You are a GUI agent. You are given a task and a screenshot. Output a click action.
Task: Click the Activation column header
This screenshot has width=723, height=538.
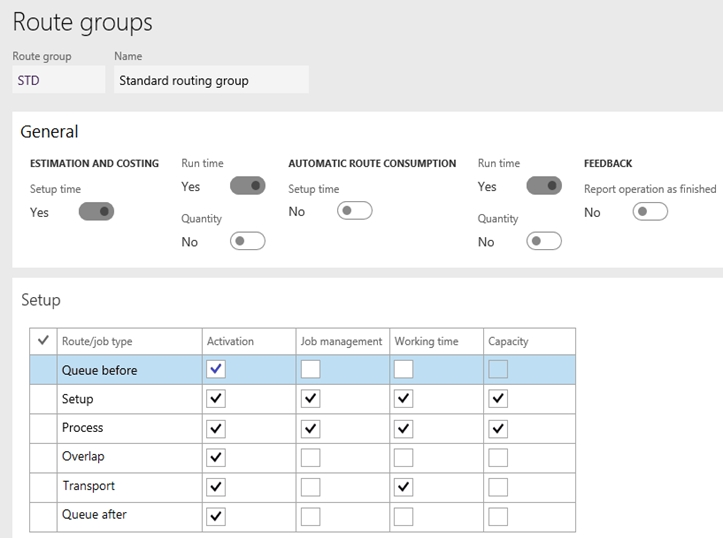pos(230,341)
